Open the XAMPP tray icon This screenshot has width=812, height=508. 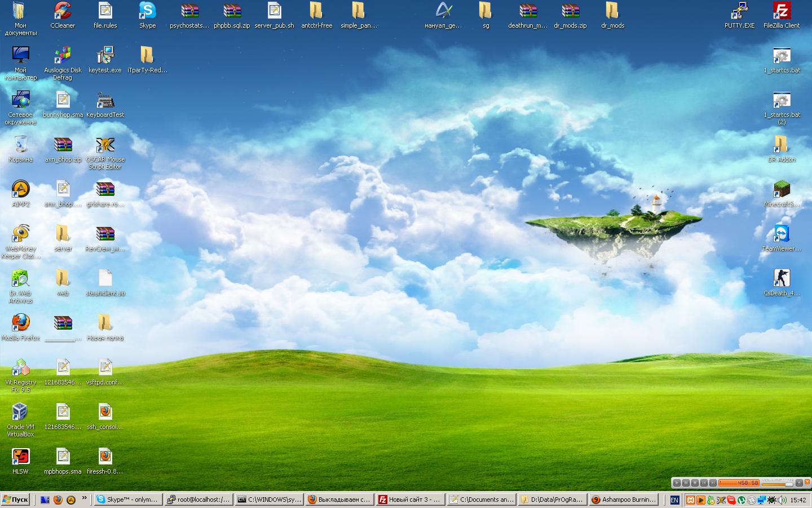click(690, 500)
